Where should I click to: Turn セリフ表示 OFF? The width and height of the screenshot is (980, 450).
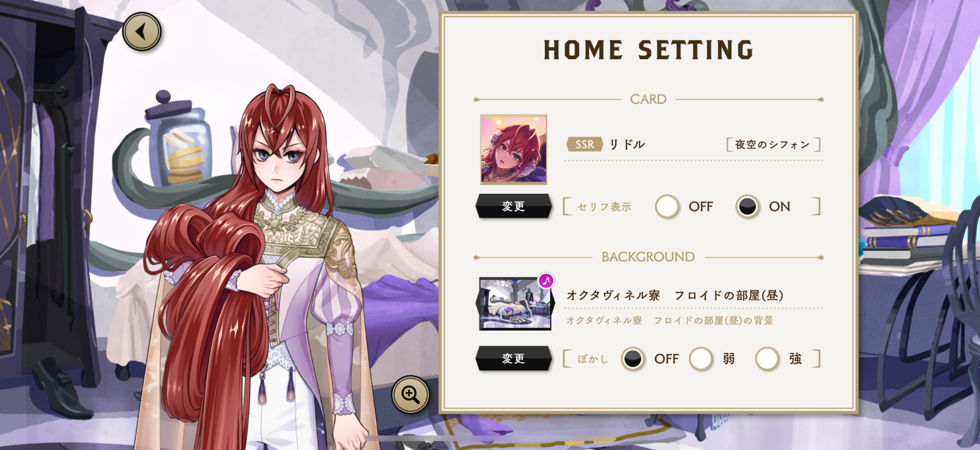(667, 207)
